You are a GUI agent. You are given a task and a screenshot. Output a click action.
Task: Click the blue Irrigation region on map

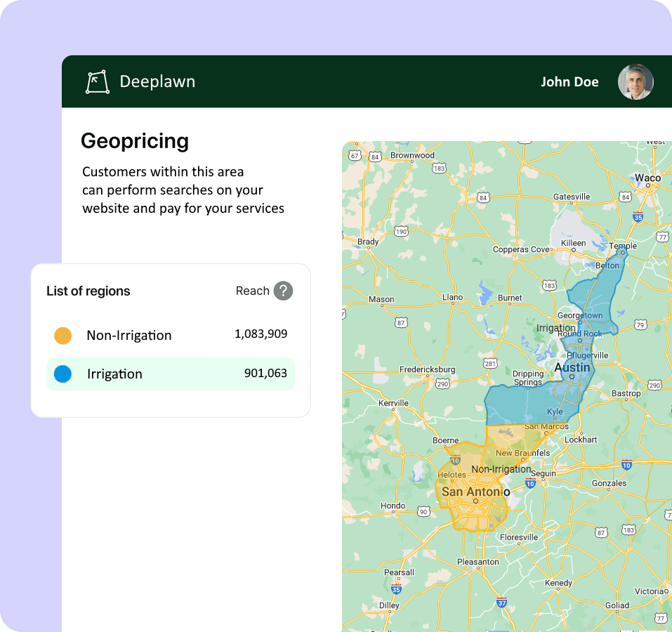click(520, 404)
